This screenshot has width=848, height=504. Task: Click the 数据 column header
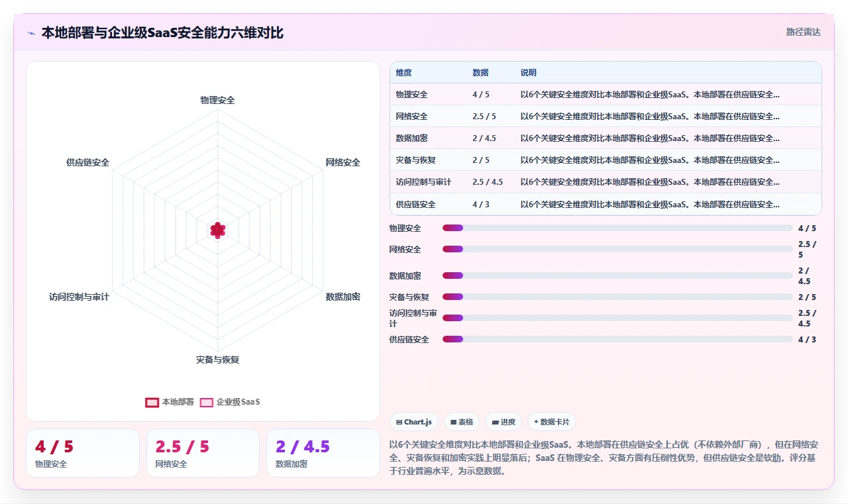point(480,73)
